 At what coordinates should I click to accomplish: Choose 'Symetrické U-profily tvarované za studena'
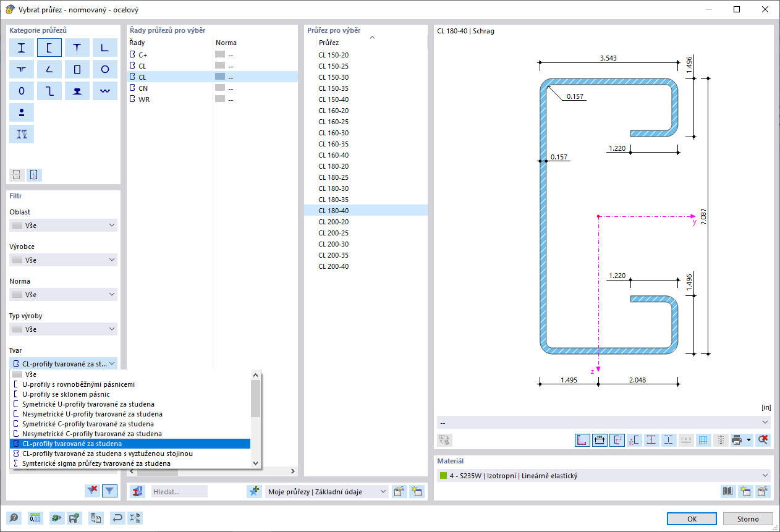pyautogui.click(x=130, y=404)
